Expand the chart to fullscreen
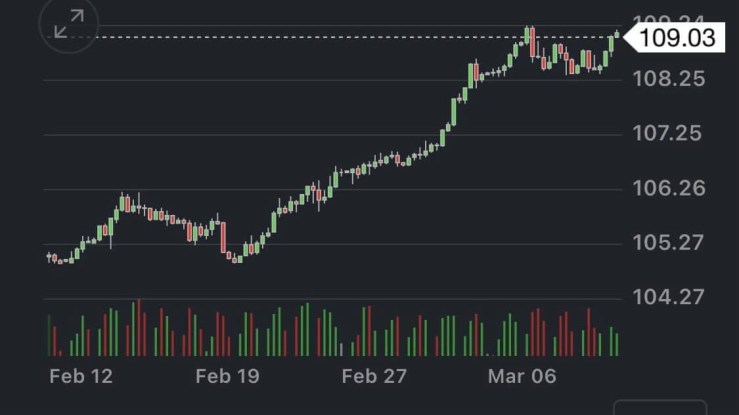739x415 pixels. (69, 27)
